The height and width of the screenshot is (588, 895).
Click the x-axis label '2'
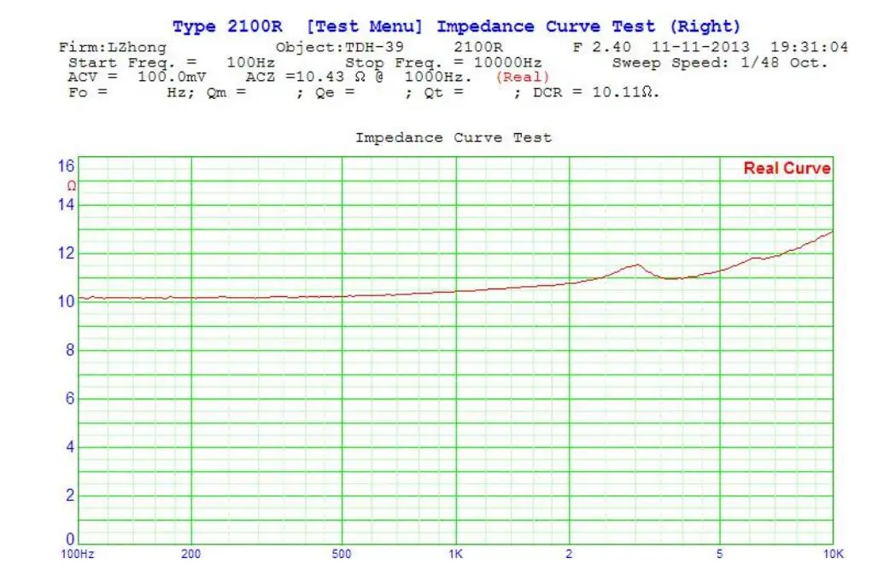(569, 554)
